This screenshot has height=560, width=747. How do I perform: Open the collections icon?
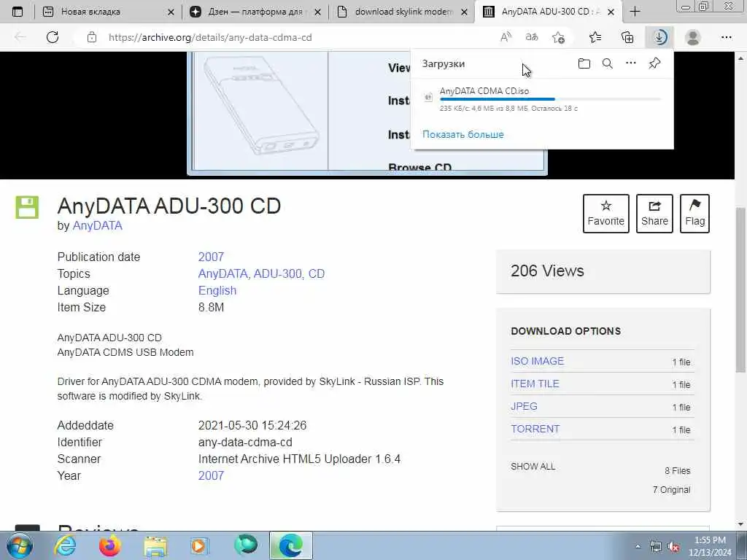pyautogui.click(x=627, y=37)
